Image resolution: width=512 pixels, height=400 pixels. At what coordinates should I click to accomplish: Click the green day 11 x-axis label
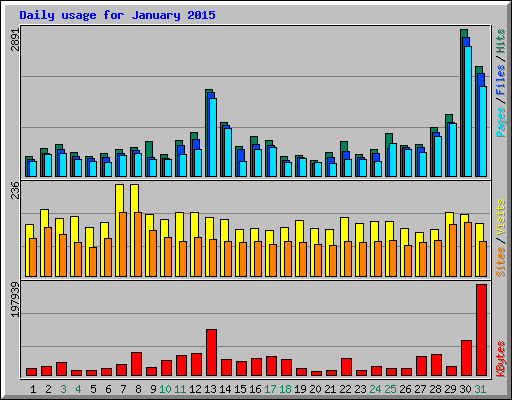(180, 389)
